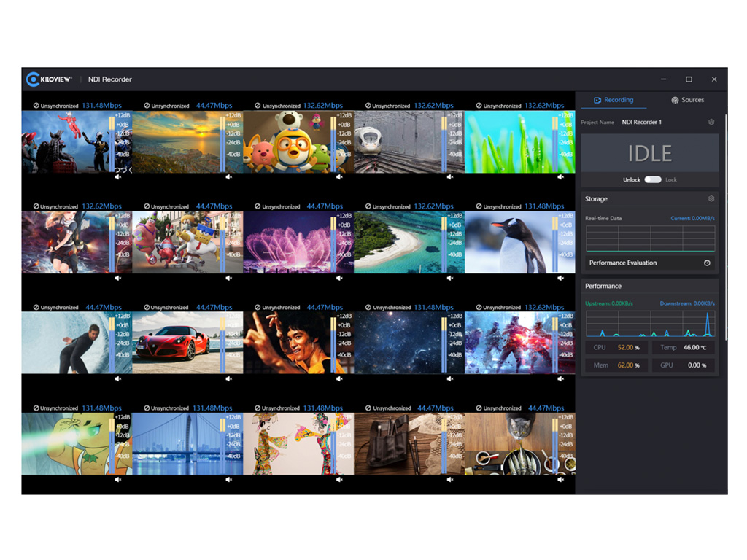Click the Unsynchronized icon on the train video

pyautogui.click(x=370, y=105)
